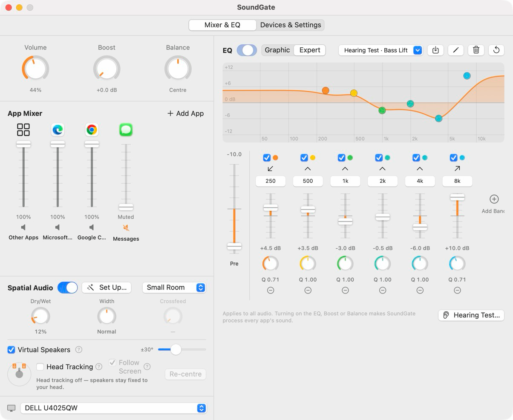
Task: Open the Small Room preset dropdown
Action: [x=174, y=288]
